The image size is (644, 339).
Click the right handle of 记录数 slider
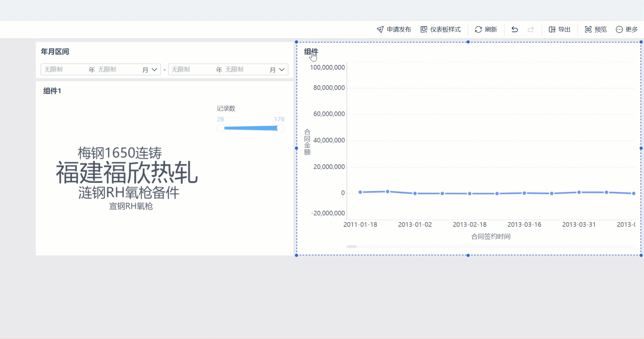(x=280, y=128)
